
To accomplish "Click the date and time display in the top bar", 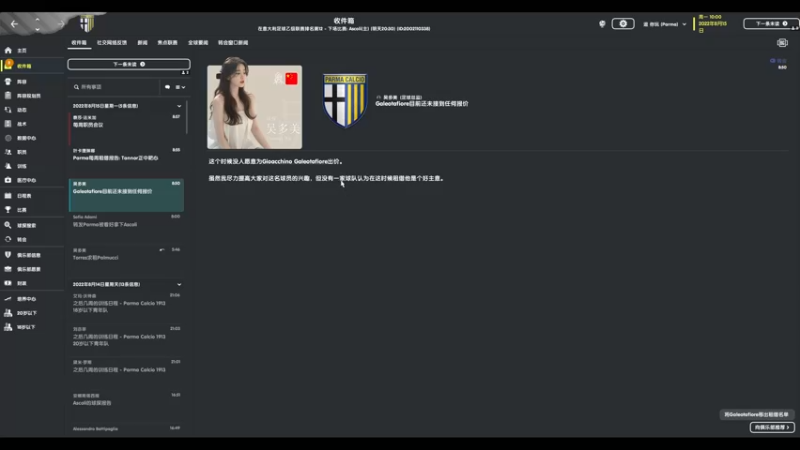I will tap(713, 24).
